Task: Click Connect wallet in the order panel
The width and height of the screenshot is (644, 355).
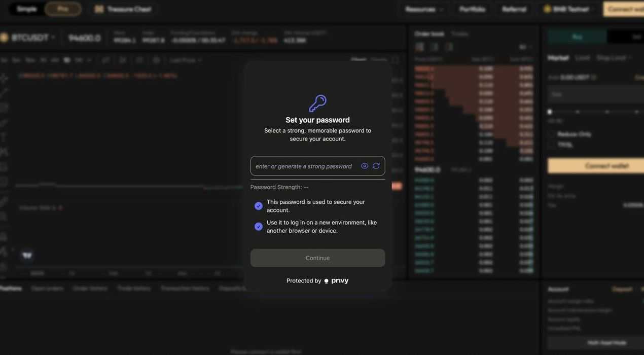Action: 596,166
